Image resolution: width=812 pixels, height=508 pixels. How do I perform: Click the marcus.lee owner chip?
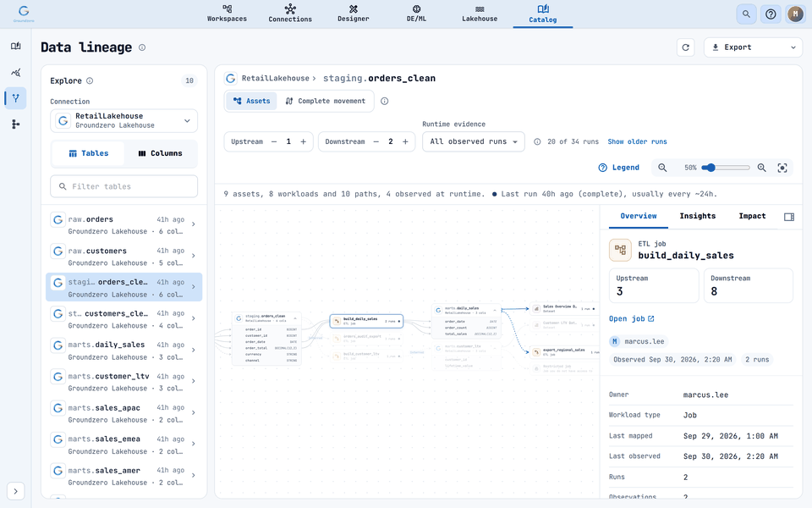click(638, 341)
